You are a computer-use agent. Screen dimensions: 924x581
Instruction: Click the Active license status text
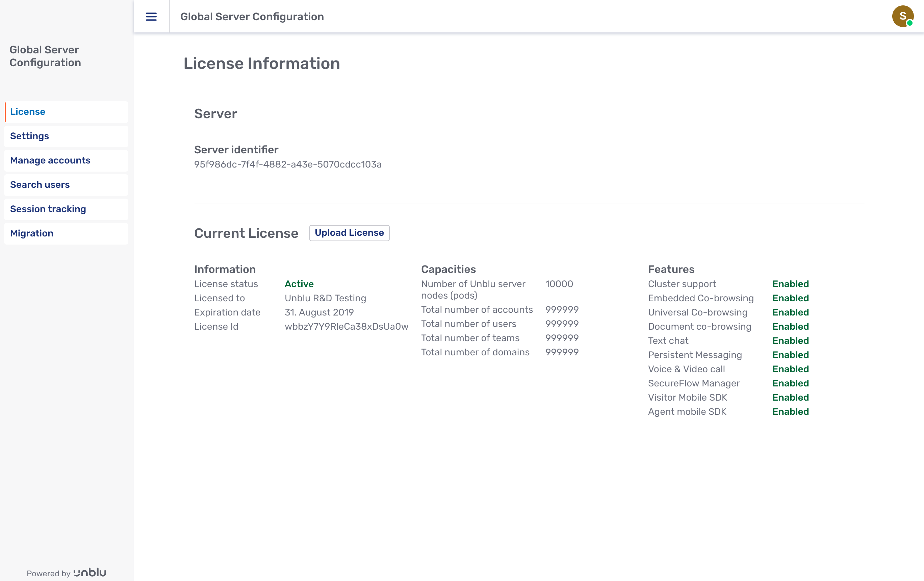pyautogui.click(x=299, y=284)
